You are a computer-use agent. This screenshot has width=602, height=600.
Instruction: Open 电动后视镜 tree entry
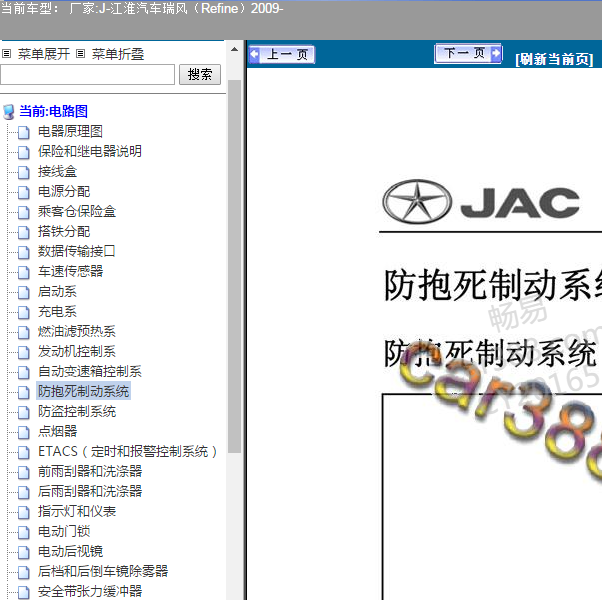(x=70, y=551)
